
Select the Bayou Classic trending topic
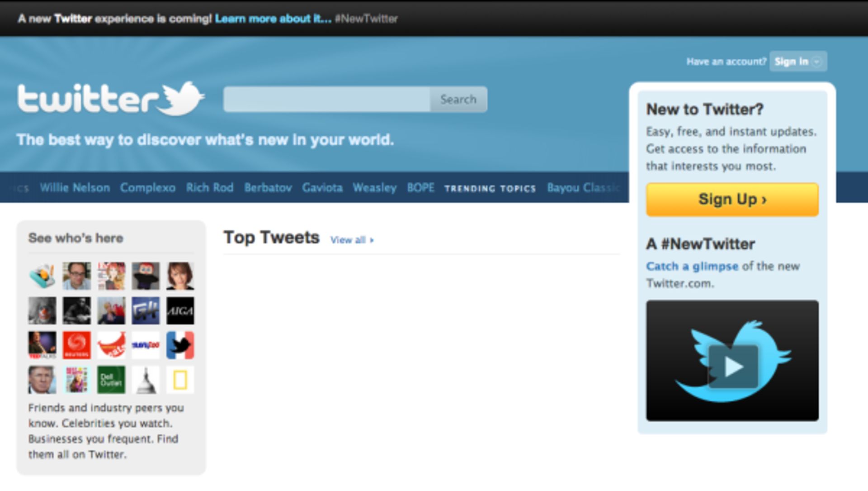coord(584,187)
